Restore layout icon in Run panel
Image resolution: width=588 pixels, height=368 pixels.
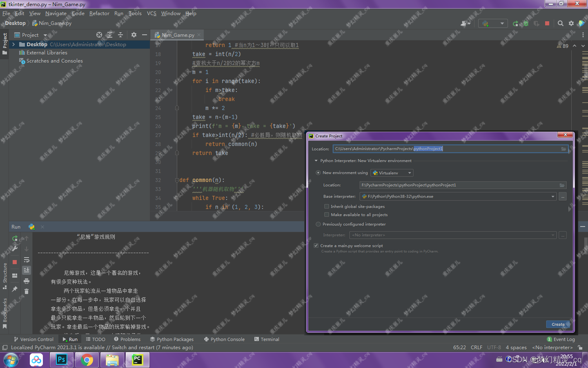pyautogui.click(x=15, y=276)
